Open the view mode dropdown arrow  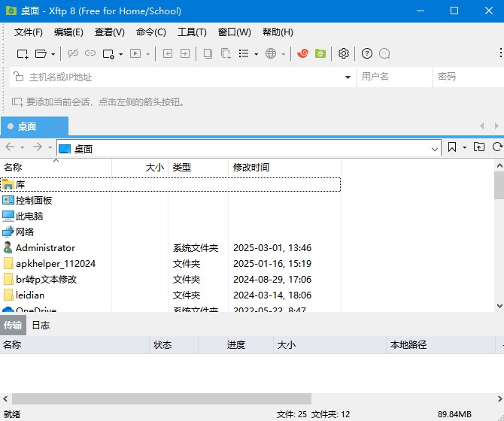click(256, 54)
